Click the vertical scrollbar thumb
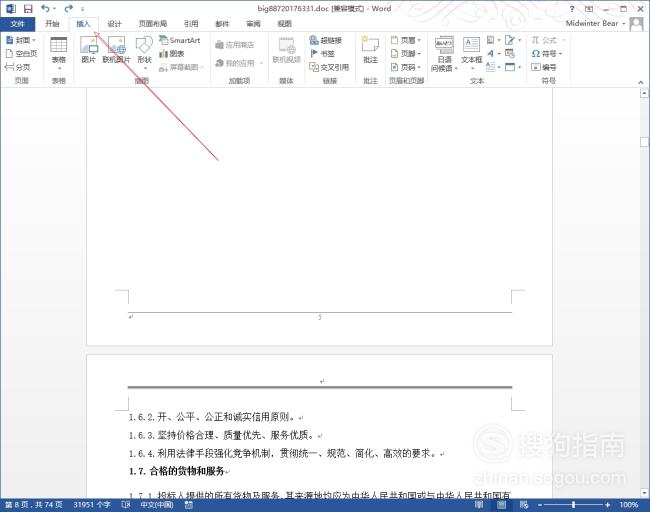Viewport: 650px width, 512px height. [x=644, y=142]
